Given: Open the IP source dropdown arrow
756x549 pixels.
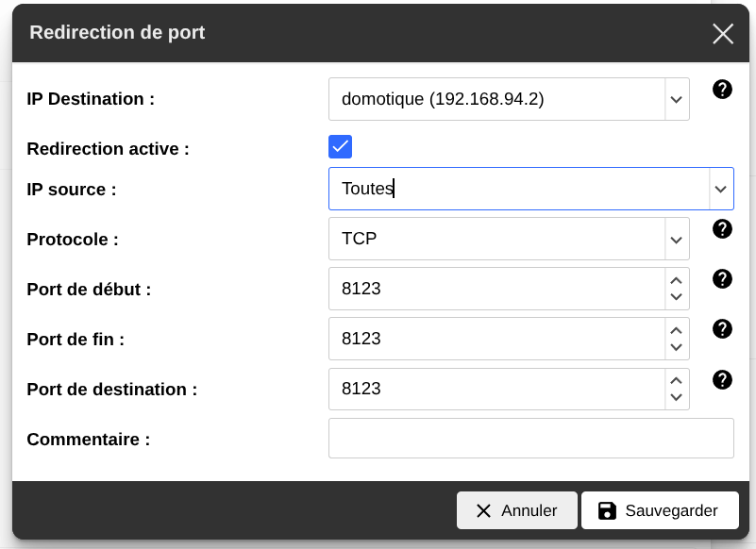Looking at the screenshot, I should [720, 189].
